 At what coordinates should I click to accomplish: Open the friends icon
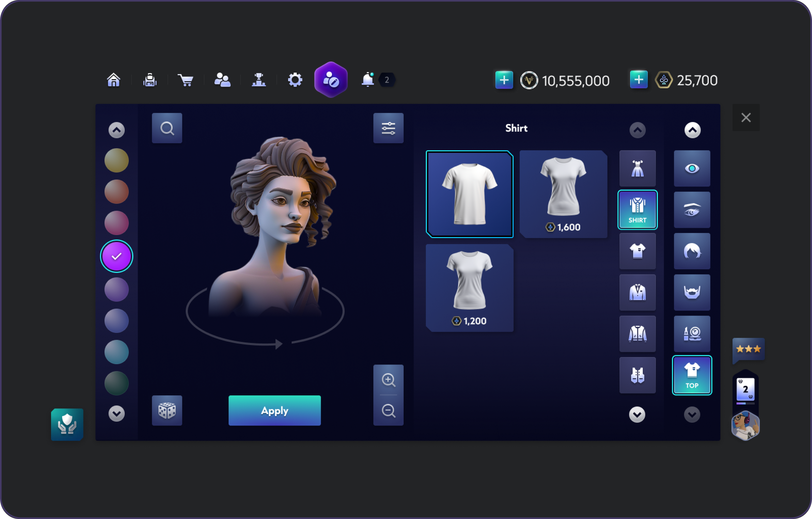click(222, 80)
